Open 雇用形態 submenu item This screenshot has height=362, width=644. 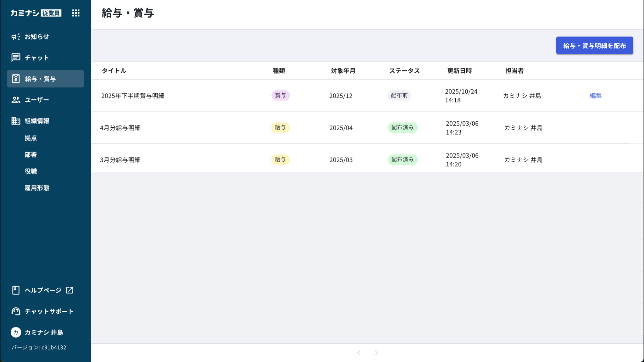point(37,188)
